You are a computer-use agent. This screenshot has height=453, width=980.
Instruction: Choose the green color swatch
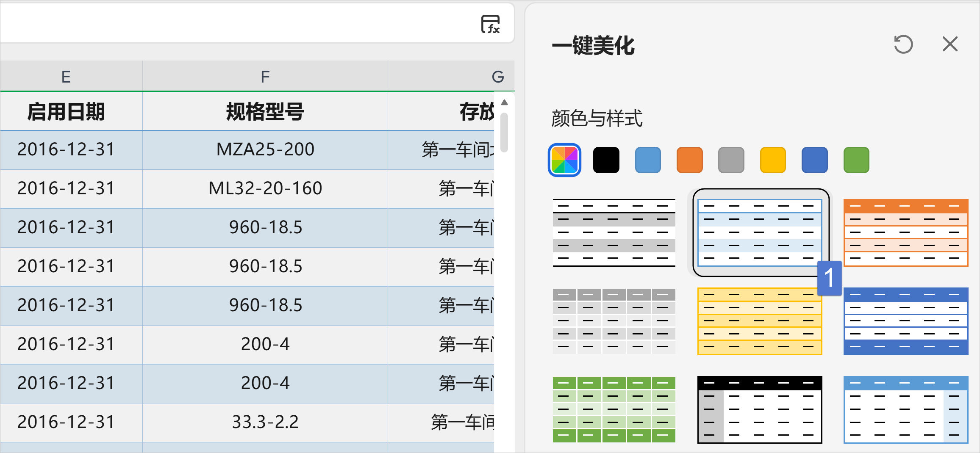(x=856, y=160)
